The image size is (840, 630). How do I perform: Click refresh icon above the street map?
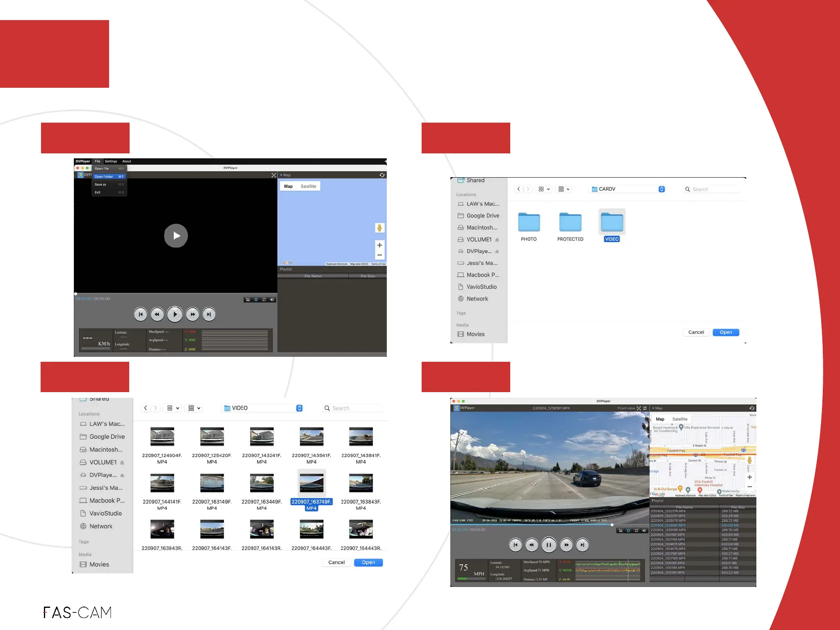(752, 408)
